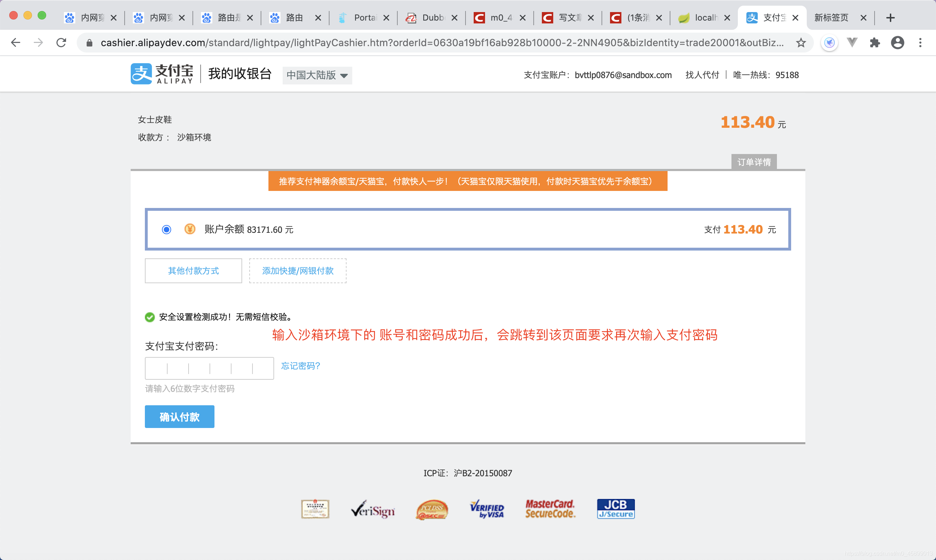This screenshot has height=560, width=936.
Task: Click 确认付款 button
Action: click(180, 417)
